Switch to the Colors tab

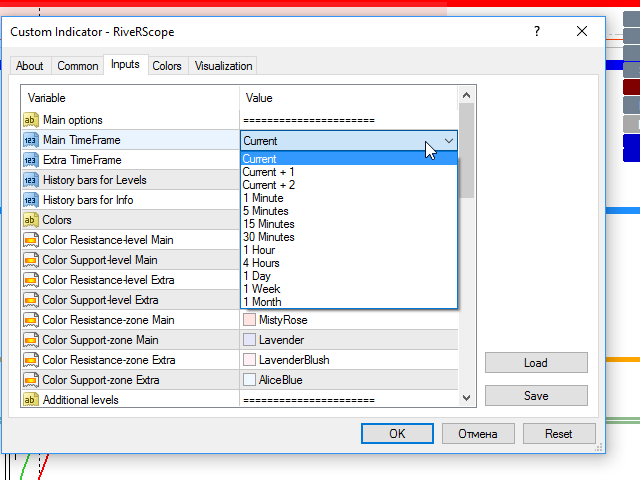(x=167, y=66)
